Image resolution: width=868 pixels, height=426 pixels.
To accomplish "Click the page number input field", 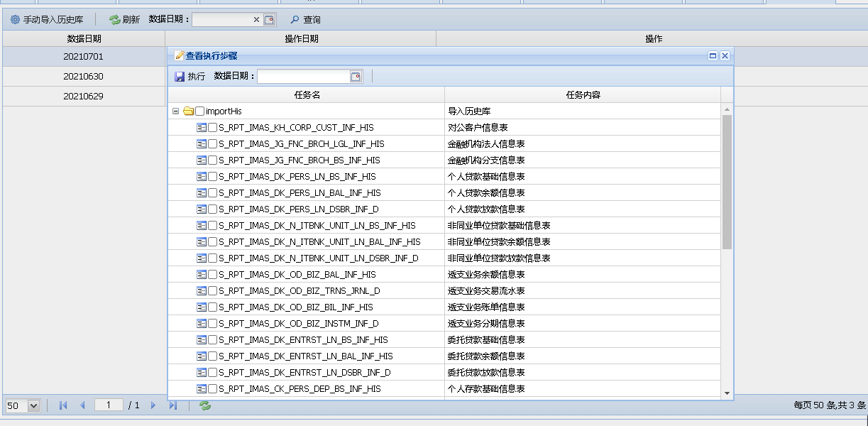I will [109, 405].
